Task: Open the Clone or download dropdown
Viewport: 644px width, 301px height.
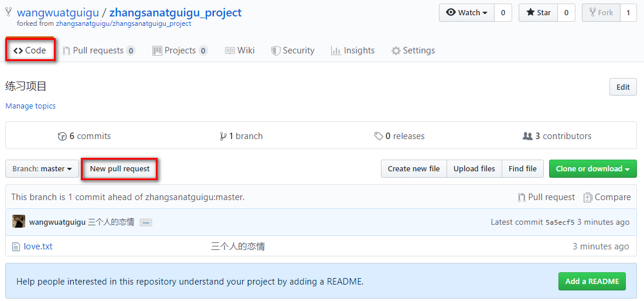Action: pos(592,169)
